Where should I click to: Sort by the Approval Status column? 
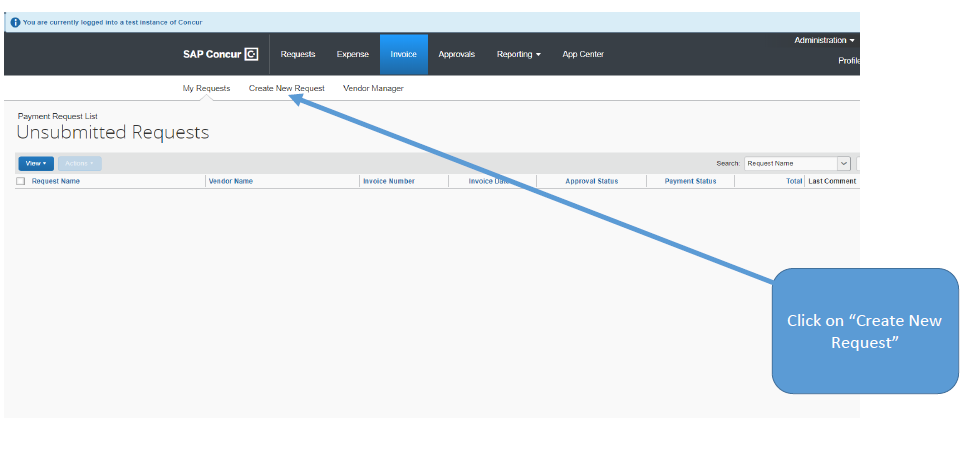(x=591, y=181)
